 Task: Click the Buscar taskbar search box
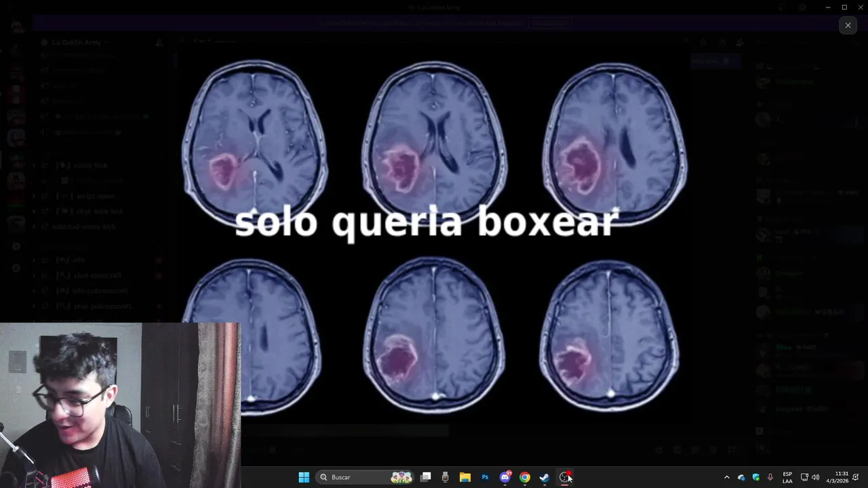(366, 477)
